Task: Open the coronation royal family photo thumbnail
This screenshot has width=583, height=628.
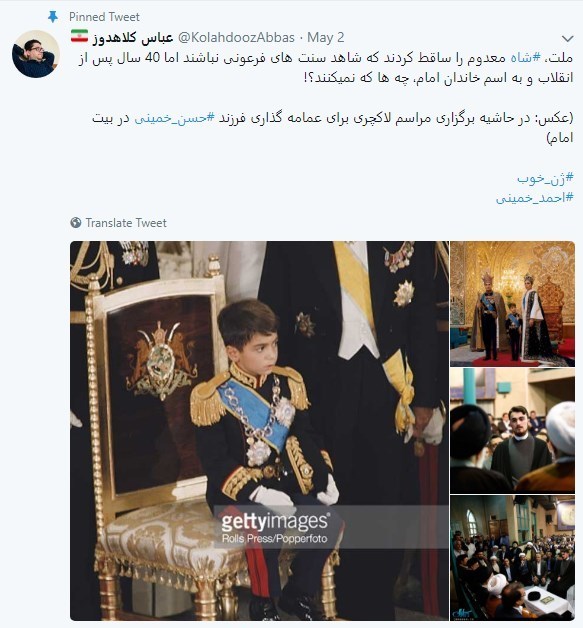Action: [513, 304]
